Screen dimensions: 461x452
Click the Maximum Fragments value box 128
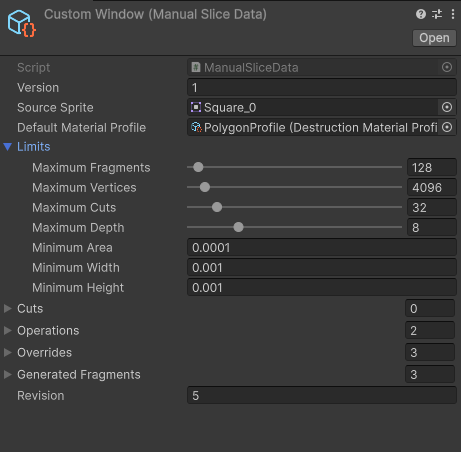[432, 167]
